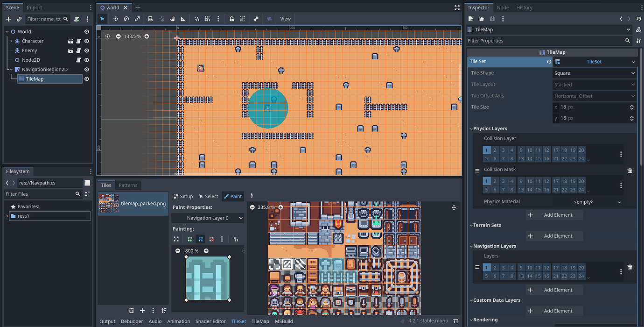Switch to the Patterns tab

coord(128,185)
